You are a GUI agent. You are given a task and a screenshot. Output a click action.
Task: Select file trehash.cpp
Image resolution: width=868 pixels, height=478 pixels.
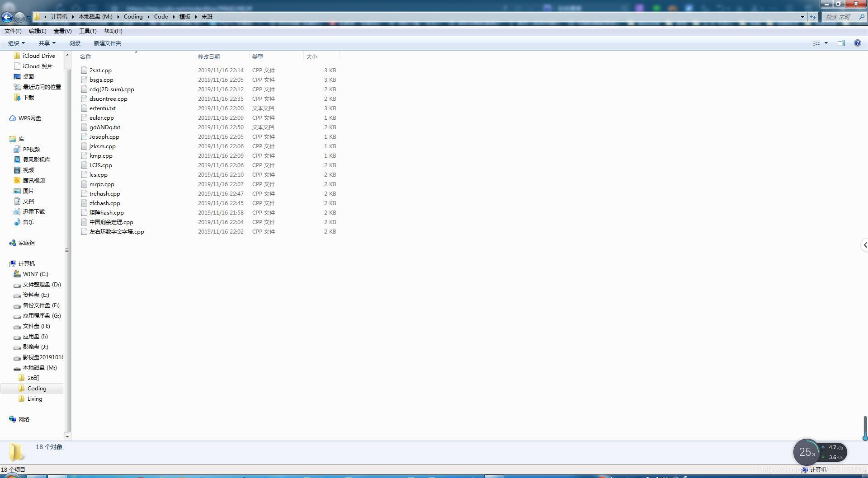coord(105,193)
